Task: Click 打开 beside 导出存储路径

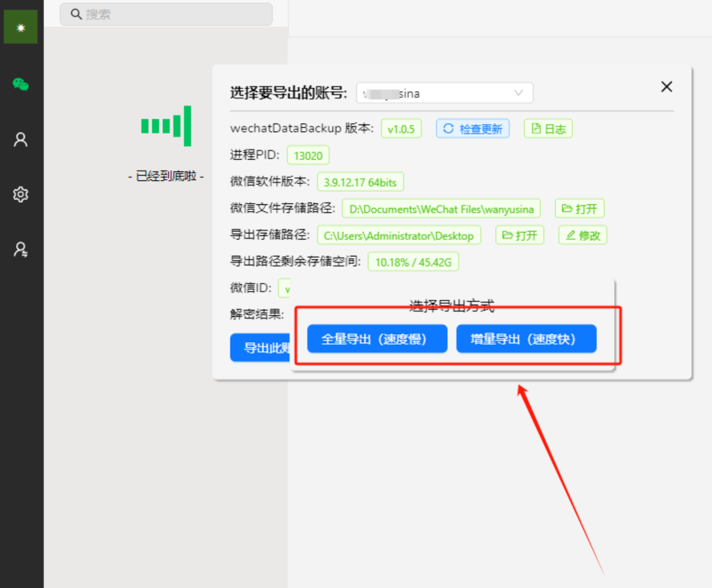Action: point(520,235)
